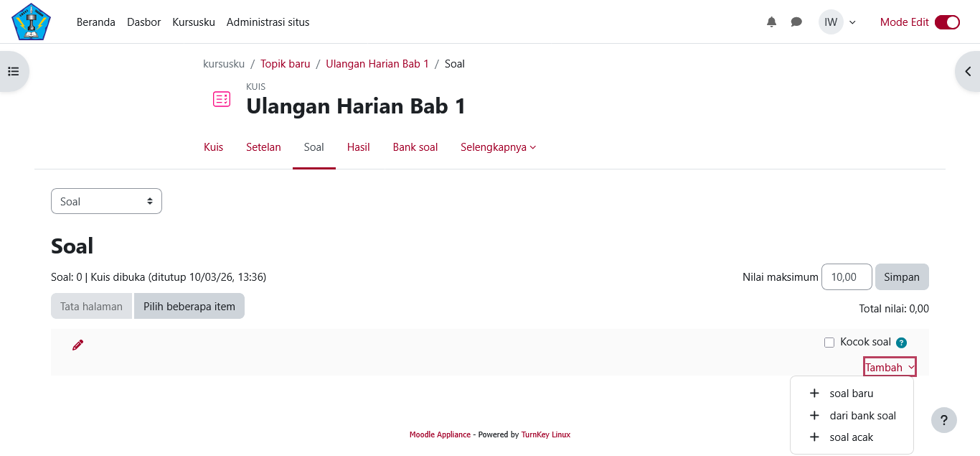Open the messaging chat bubble
The image size is (980, 456).
[796, 22]
